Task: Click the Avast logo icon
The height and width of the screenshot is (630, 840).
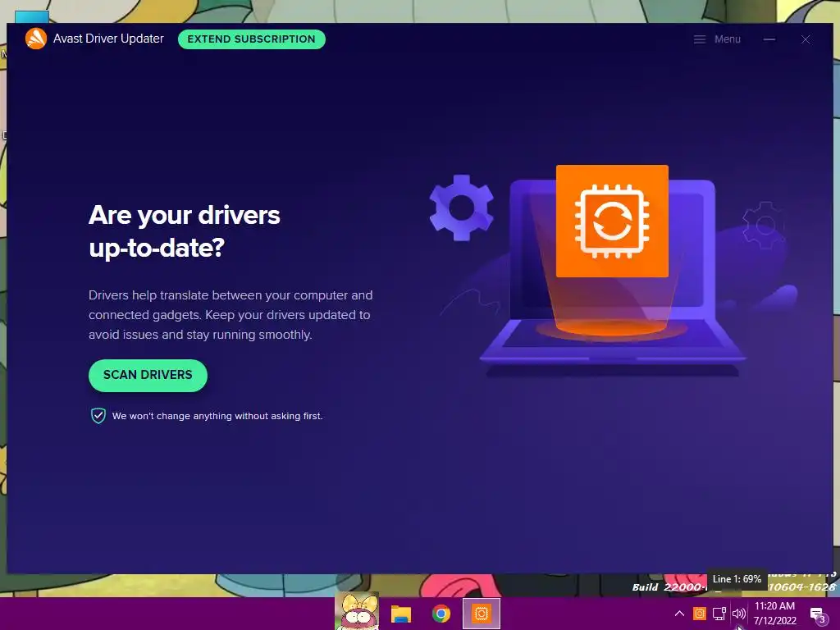Action: (36, 39)
